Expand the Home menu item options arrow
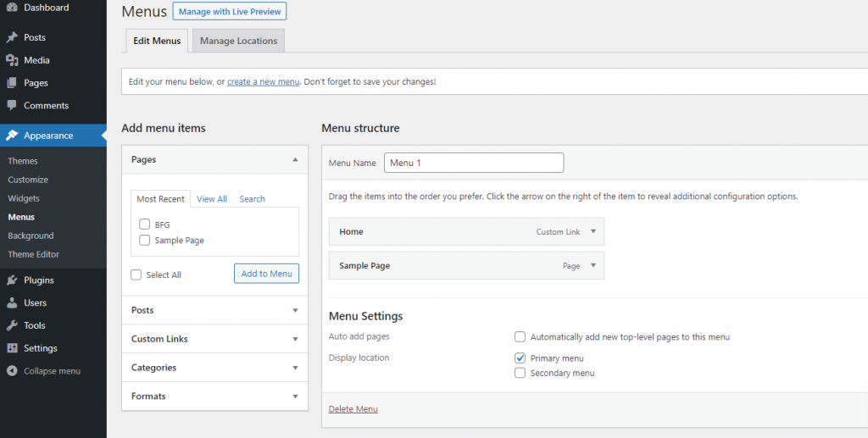The width and height of the screenshot is (868, 438). pyautogui.click(x=593, y=231)
